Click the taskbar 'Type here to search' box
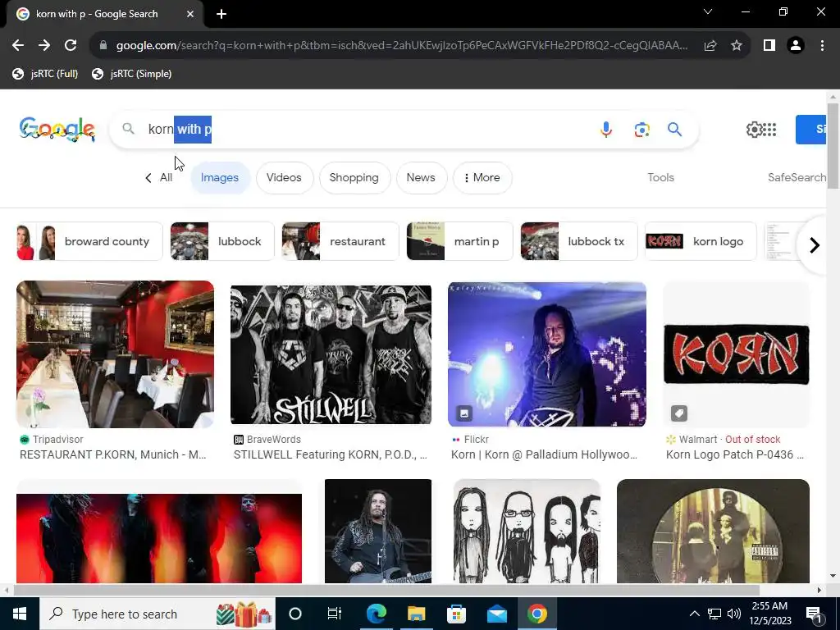This screenshot has width=840, height=630. (157, 614)
